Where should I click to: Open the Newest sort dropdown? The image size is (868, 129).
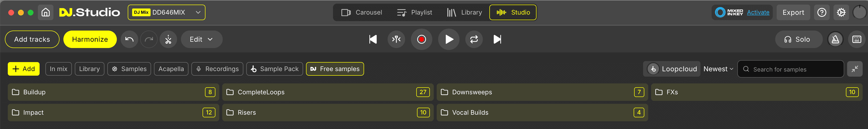pyautogui.click(x=718, y=69)
